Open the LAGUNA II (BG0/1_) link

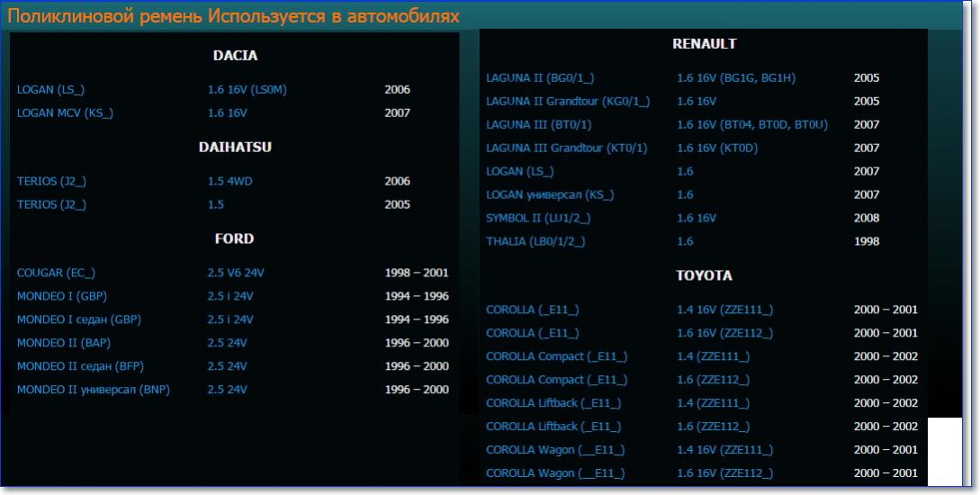pyautogui.click(x=540, y=78)
